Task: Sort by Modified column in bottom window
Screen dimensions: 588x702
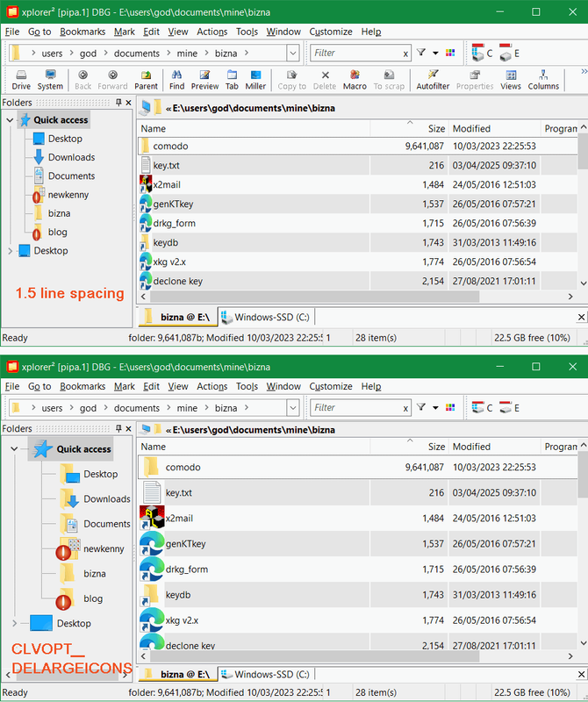Action: pos(495,447)
